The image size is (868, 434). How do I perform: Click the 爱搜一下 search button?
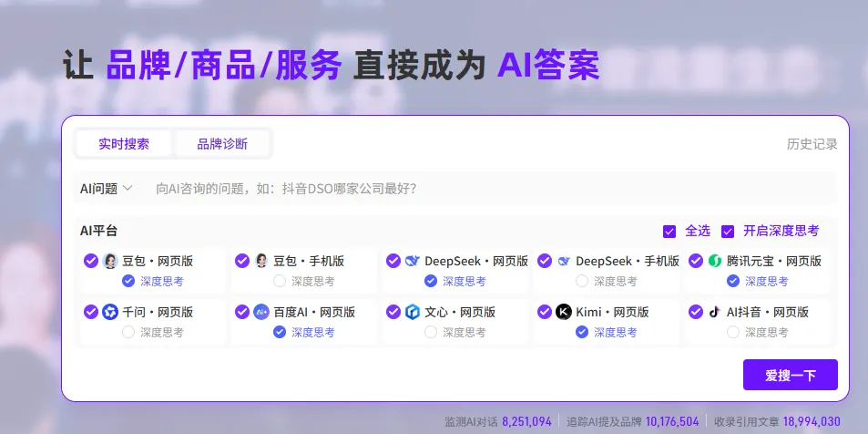click(790, 375)
